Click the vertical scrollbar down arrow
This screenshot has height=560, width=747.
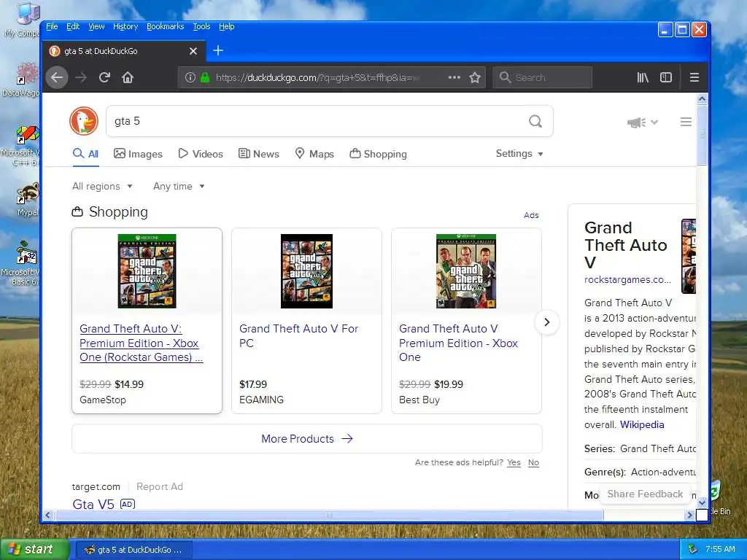(702, 503)
